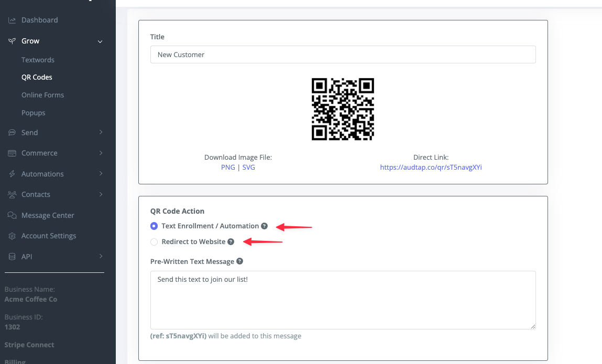View the Commerce section icon
Viewport: 602px width, 364px height.
(x=12, y=153)
